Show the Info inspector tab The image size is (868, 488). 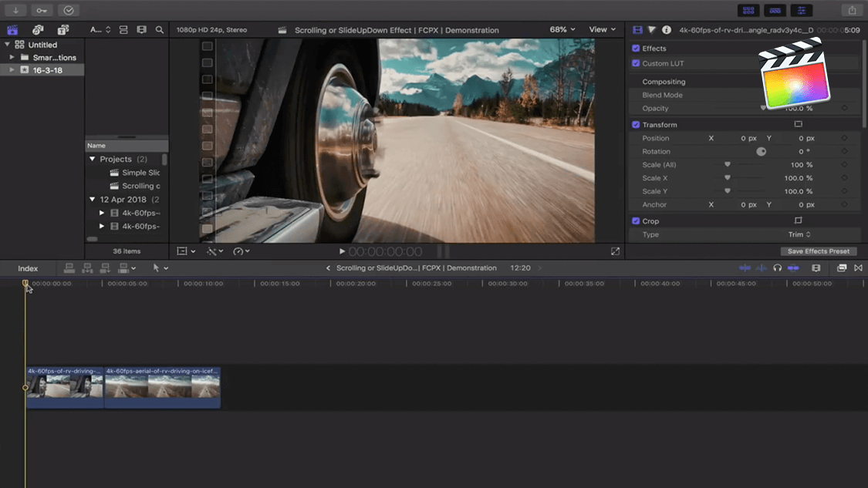(x=667, y=30)
